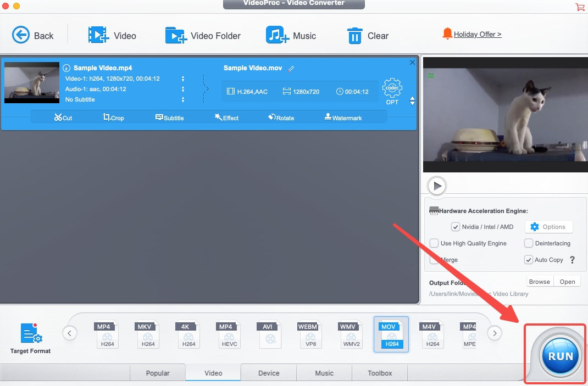This screenshot has height=386, width=588.
Task: Remove Sample Video from list
Action: [412, 62]
